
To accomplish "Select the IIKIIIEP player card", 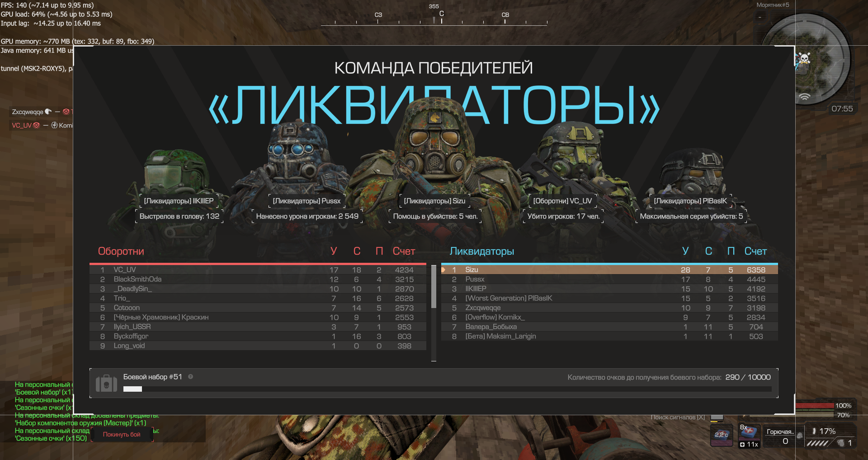I will click(x=179, y=201).
